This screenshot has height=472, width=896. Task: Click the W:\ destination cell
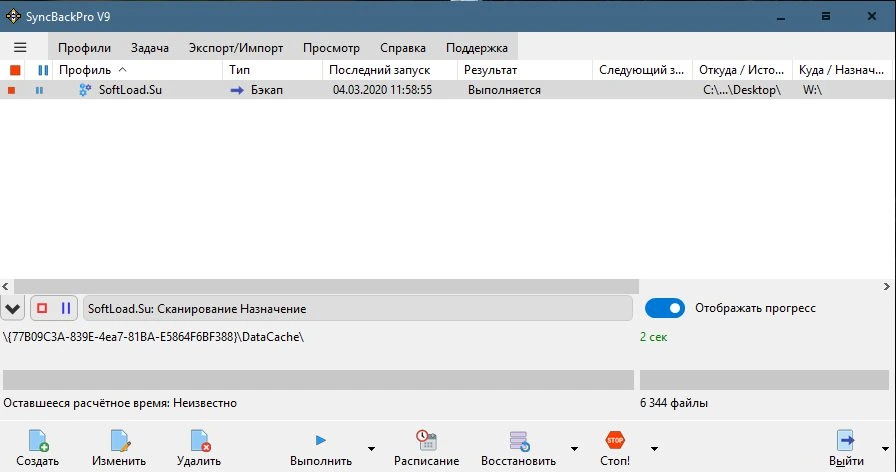(812, 90)
